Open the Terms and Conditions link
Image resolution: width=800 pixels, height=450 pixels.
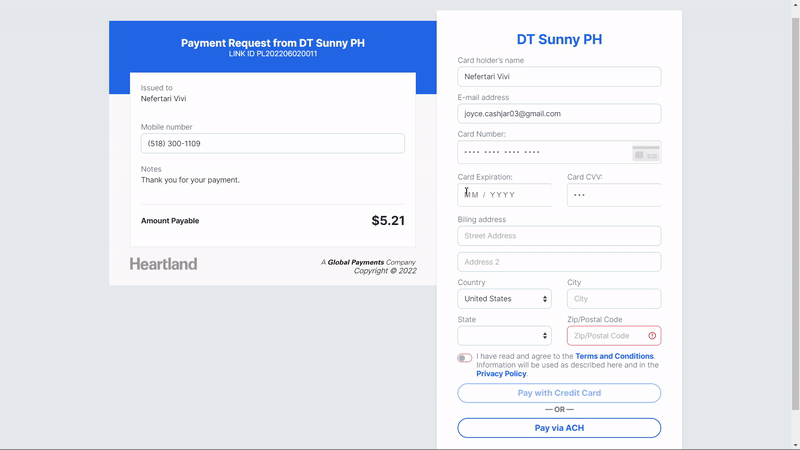pos(614,356)
